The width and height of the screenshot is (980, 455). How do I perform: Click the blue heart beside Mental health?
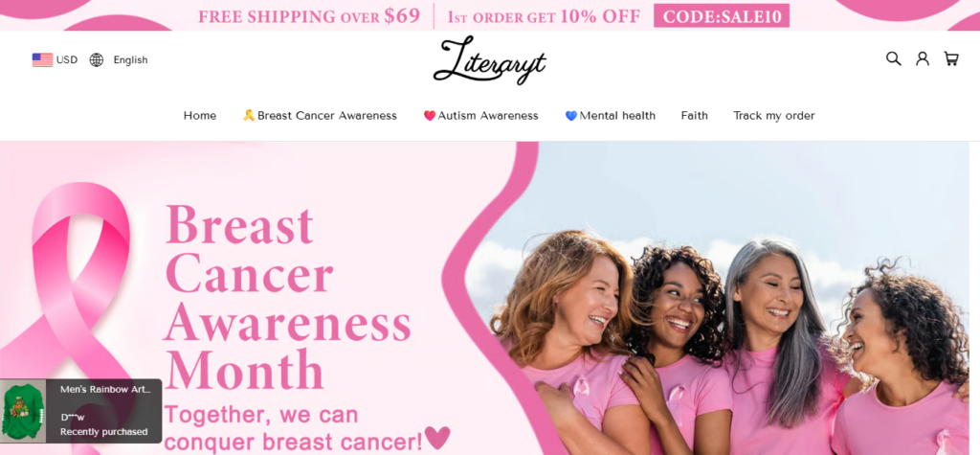point(571,116)
